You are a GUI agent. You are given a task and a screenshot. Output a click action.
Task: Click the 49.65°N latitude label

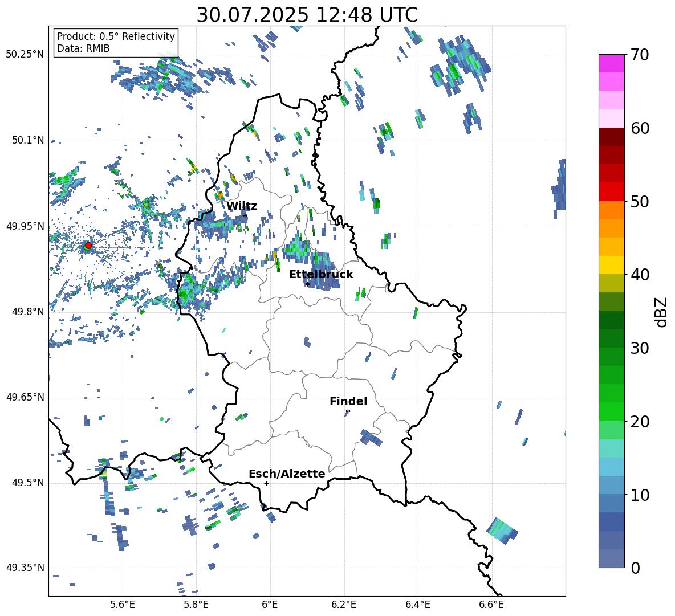coord(25,397)
